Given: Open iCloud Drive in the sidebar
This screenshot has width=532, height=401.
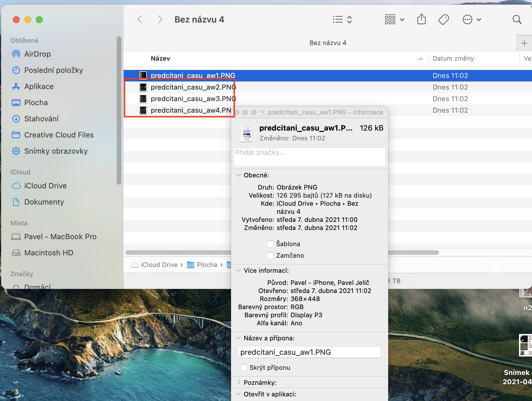Looking at the screenshot, I should click(x=39, y=186).
